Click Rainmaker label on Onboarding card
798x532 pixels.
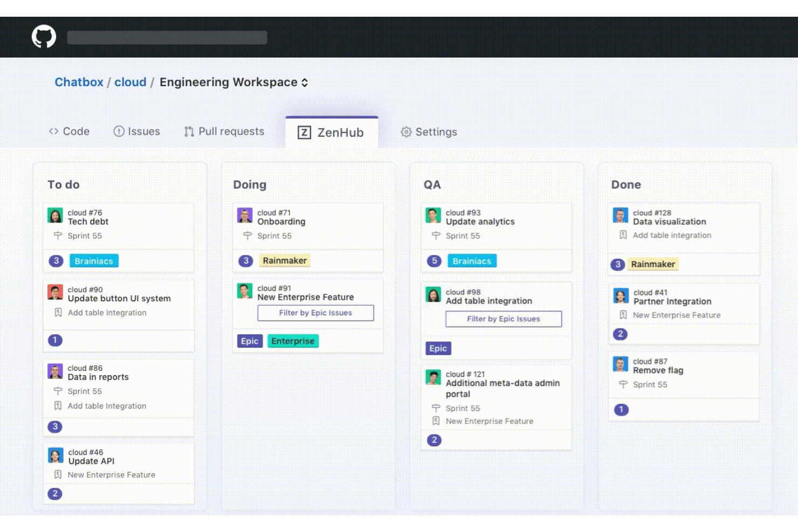click(285, 261)
